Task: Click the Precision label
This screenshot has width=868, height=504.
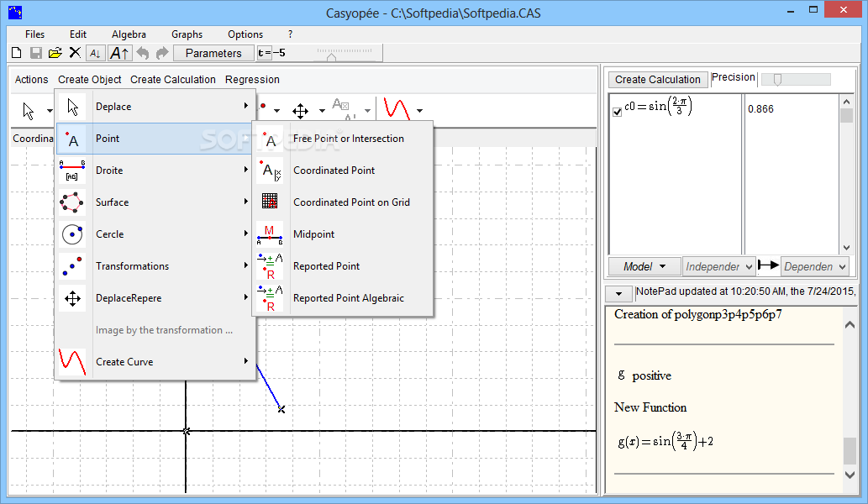Action: [x=733, y=77]
